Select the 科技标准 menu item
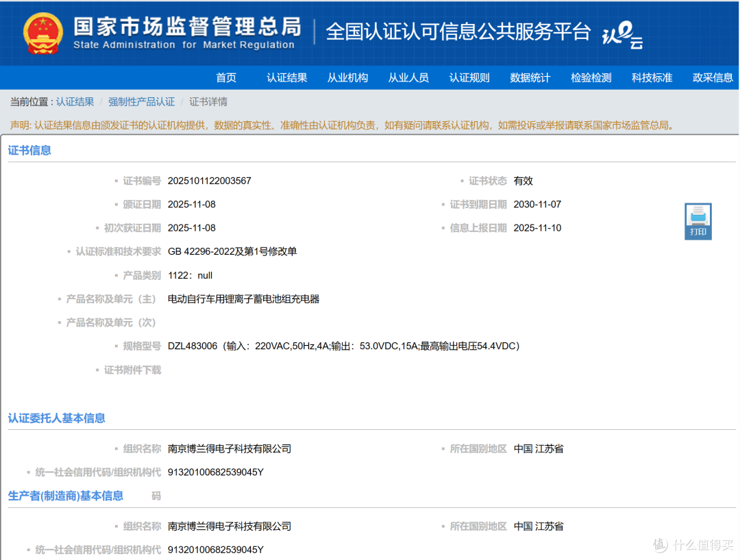This screenshot has height=560, width=740. 652,78
